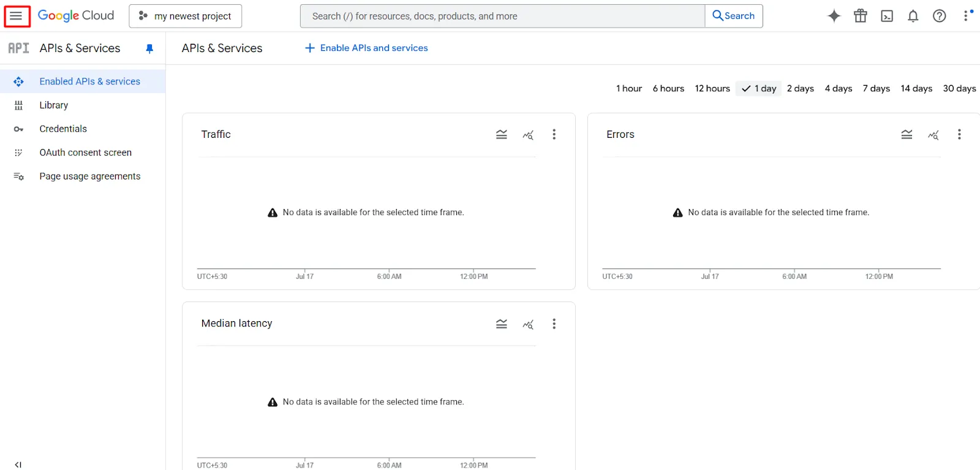Click the APIs & Services sidebar header
This screenshot has width=980, height=470.
pos(80,48)
